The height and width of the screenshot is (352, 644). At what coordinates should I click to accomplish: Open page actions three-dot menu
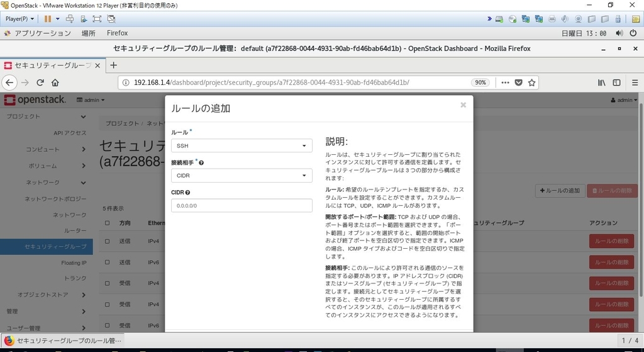[505, 82]
